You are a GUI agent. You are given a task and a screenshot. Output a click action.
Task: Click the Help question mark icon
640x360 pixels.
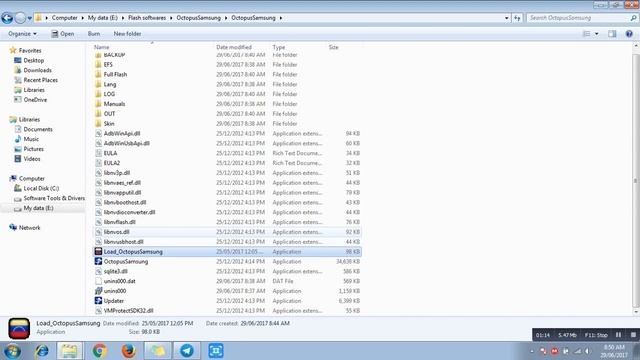[629, 34]
